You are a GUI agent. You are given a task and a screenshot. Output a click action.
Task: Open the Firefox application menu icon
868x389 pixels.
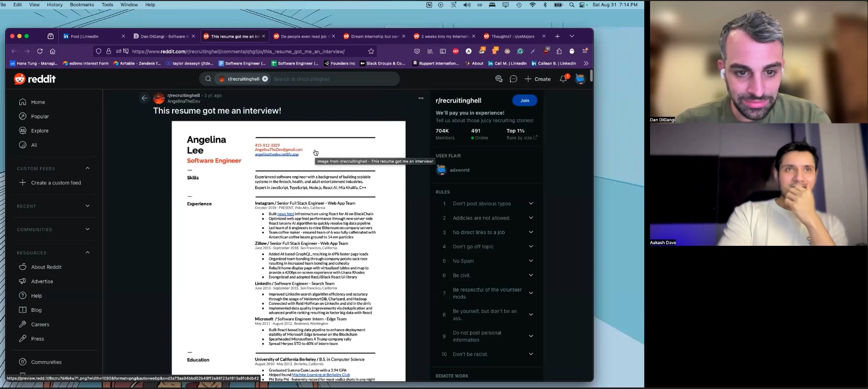coord(585,51)
